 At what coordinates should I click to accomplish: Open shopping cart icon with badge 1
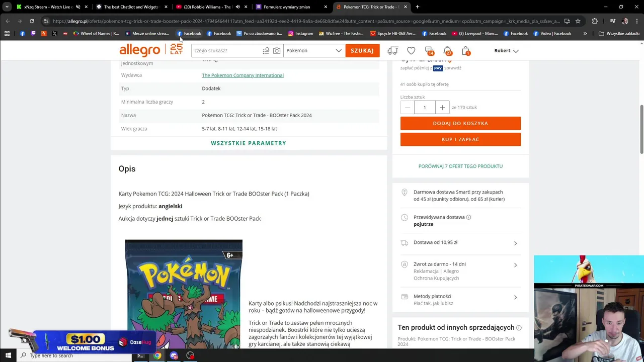tap(466, 51)
